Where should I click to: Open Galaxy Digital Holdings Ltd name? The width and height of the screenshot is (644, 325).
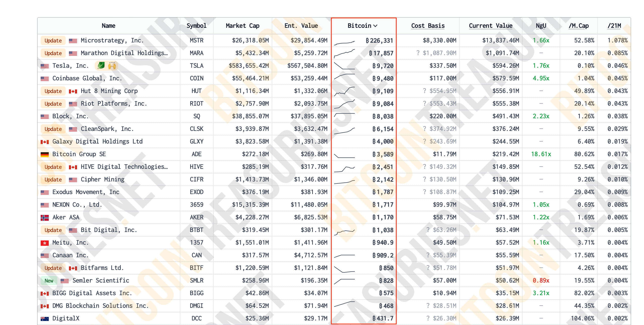point(97,142)
